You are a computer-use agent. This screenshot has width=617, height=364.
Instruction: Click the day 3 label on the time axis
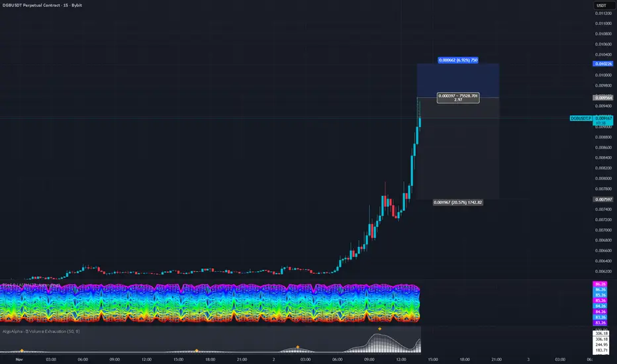[528, 359]
